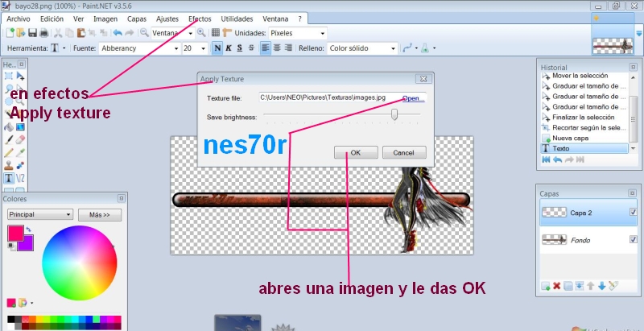Screen dimensions: 644x331
Task: Click the Zoom in magnifier icon
Action: coord(201,33)
